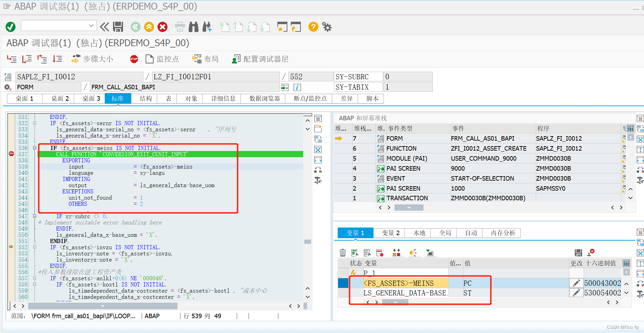Select the binoculars Find icon
Viewport: 644px width, 333px height.
tap(194, 27)
